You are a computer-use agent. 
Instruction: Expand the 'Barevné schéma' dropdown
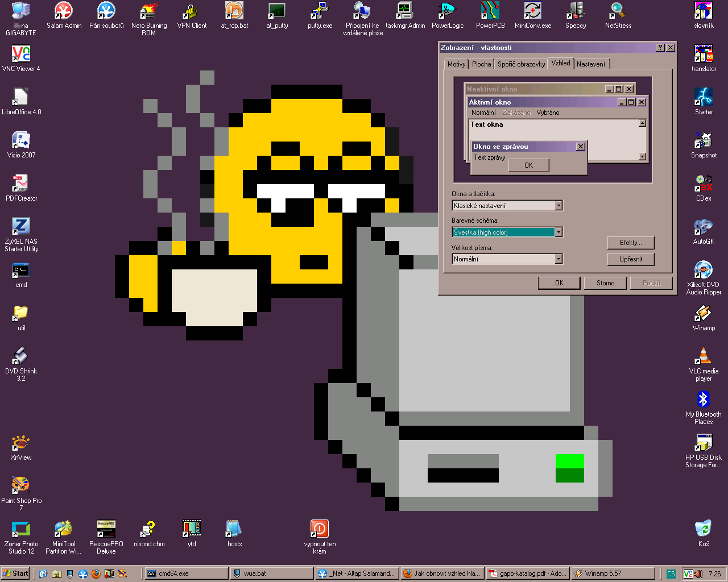point(559,232)
